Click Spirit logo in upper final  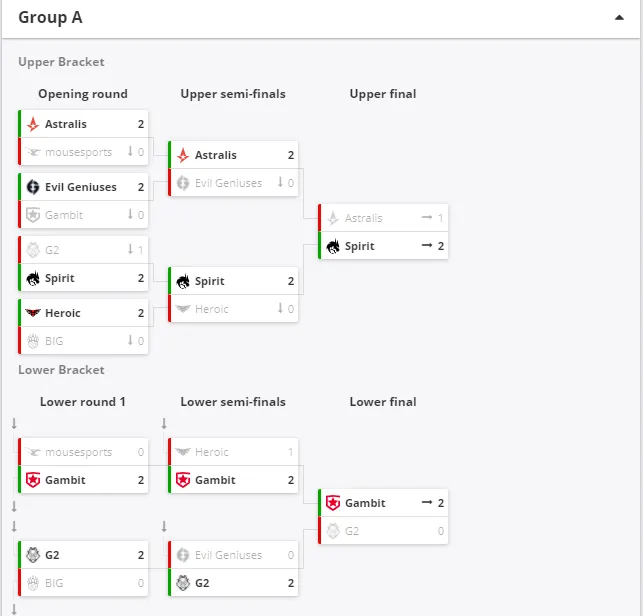tap(333, 246)
